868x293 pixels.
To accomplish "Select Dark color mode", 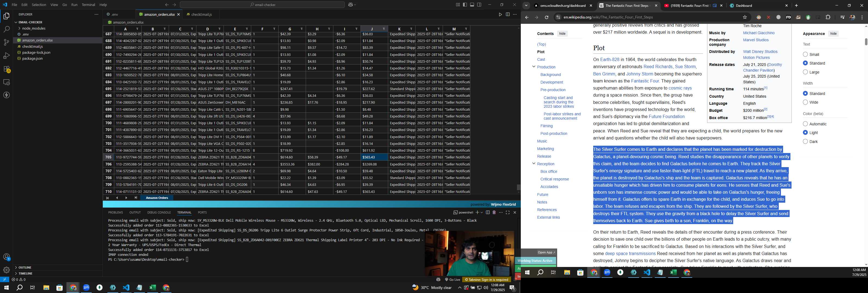I will 805,142.
